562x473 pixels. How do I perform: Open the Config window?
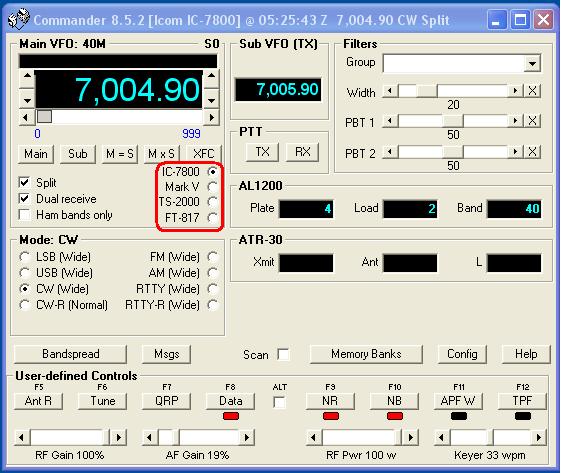tap(462, 354)
